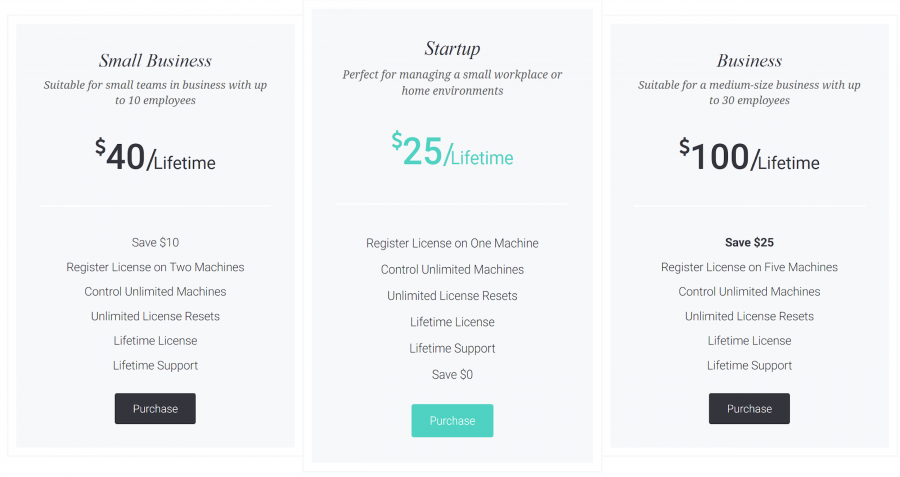This screenshot has height=477, width=900.
Task: Select the Save $0 line in Startup
Action: coord(452,374)
